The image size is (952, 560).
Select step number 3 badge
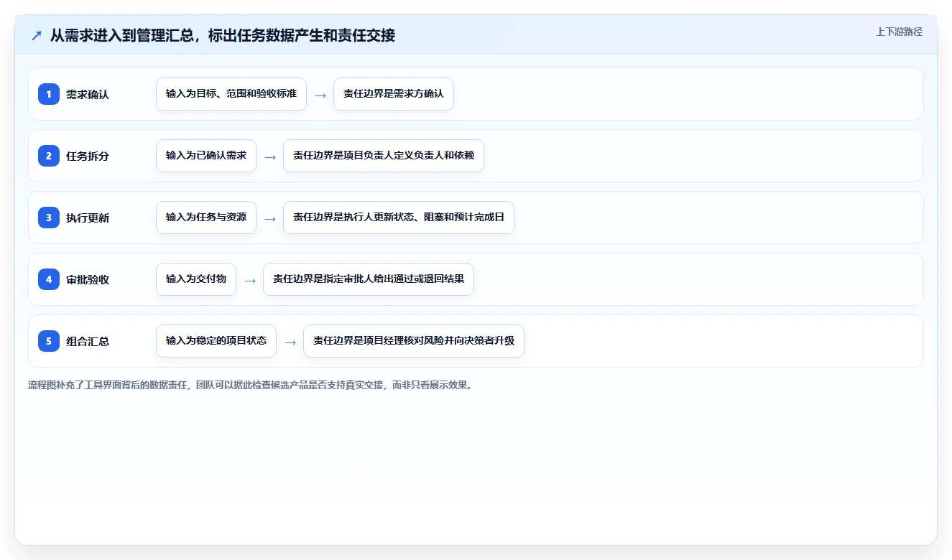[49, 218]
